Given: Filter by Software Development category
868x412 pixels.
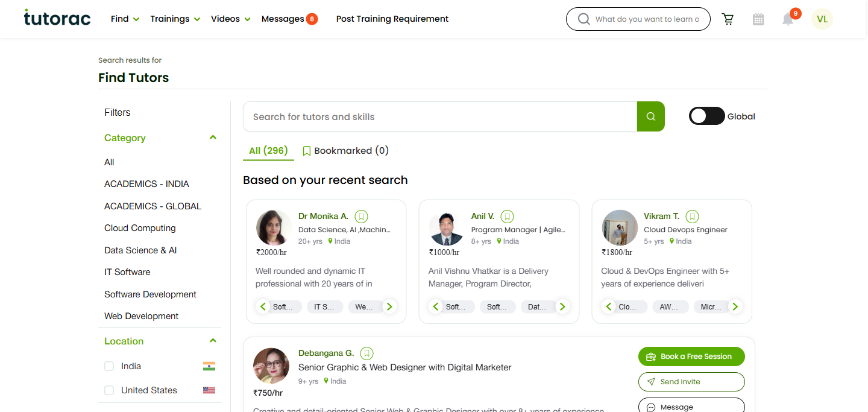Looking at the screenshot, I should [150, 294].
